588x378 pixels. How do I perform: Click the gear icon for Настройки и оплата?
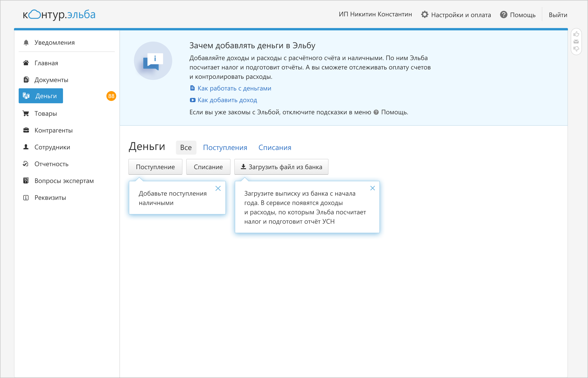pos(425,14)
